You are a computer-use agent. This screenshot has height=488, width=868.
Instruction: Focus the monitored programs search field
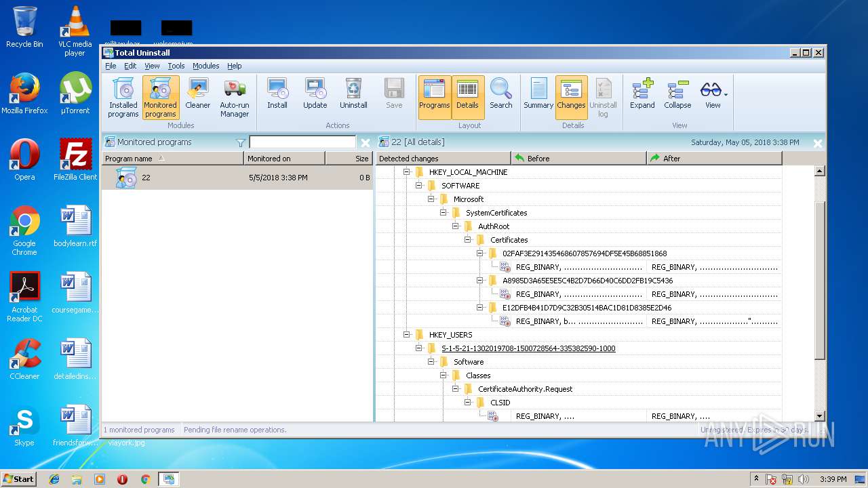[x=302, y=142]
